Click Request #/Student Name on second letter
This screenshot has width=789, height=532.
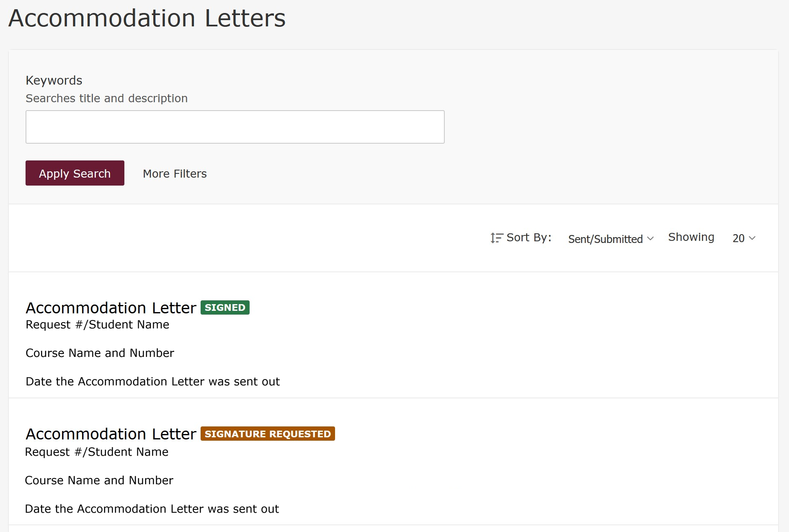pos(97,452)
